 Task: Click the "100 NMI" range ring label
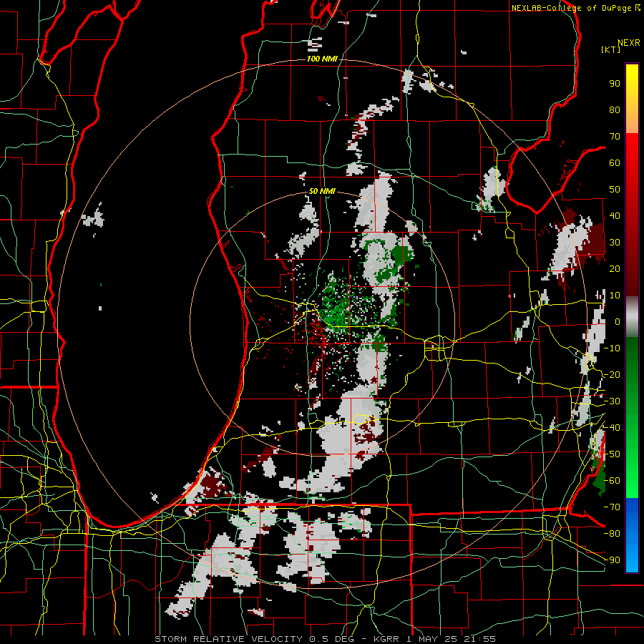[x=322, y=59]
